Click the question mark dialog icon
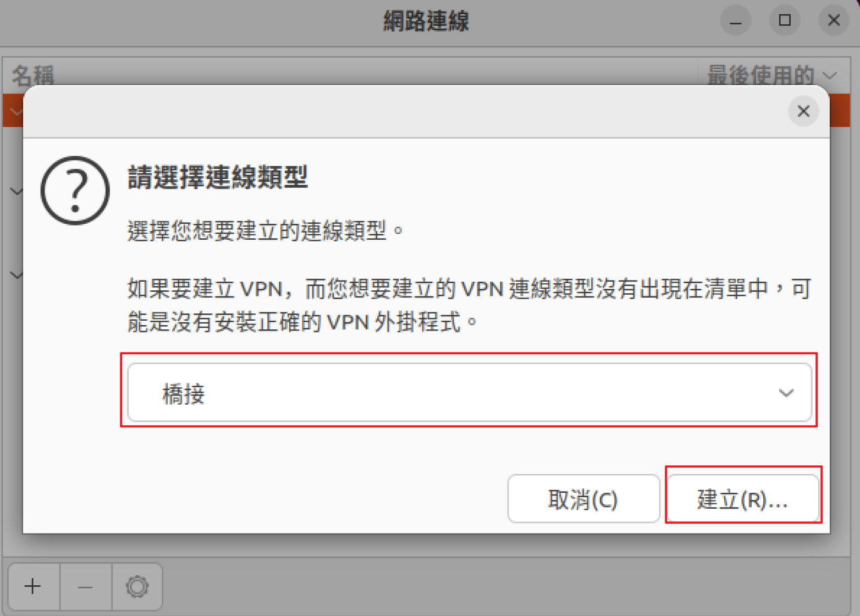860x616 pixels. (75, 190)
